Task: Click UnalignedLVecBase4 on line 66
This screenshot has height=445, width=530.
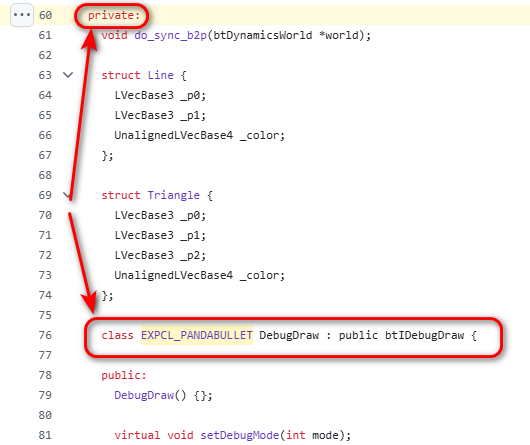Action: [174, 135]
